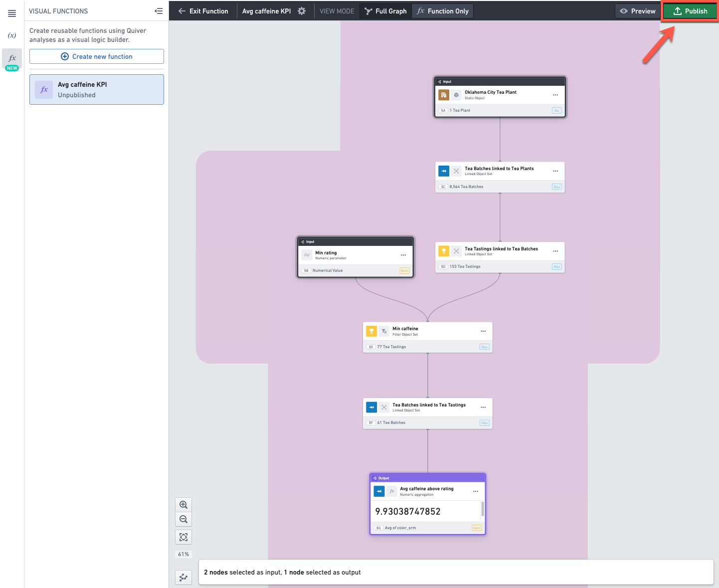
Task: Click the Min caffeine filter icon
Action: coord(384,331)
